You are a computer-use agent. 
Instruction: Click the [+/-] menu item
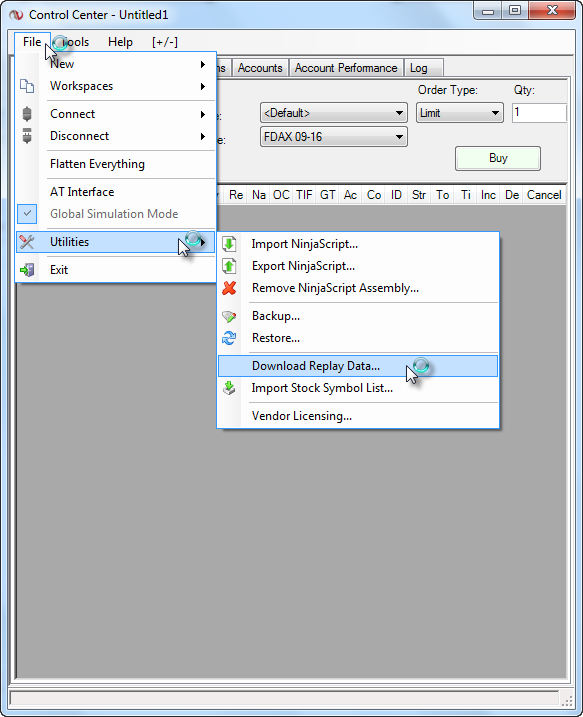[x=165, y=42]
